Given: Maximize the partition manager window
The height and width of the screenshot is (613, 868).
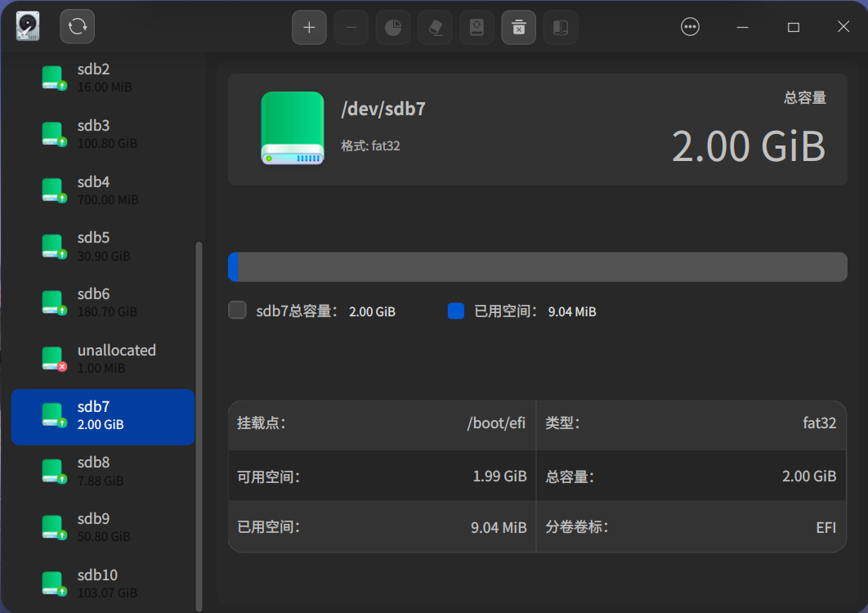Looking at the screenshot, I should click(x=794, y=27).
